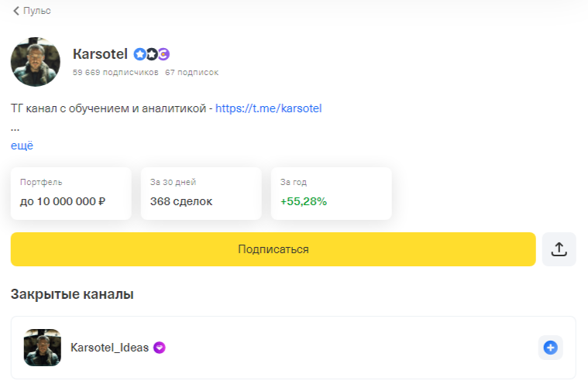This screenshot has height=384, width=588.
Task: Share the profile with upload icon
Action: [559, 249]
